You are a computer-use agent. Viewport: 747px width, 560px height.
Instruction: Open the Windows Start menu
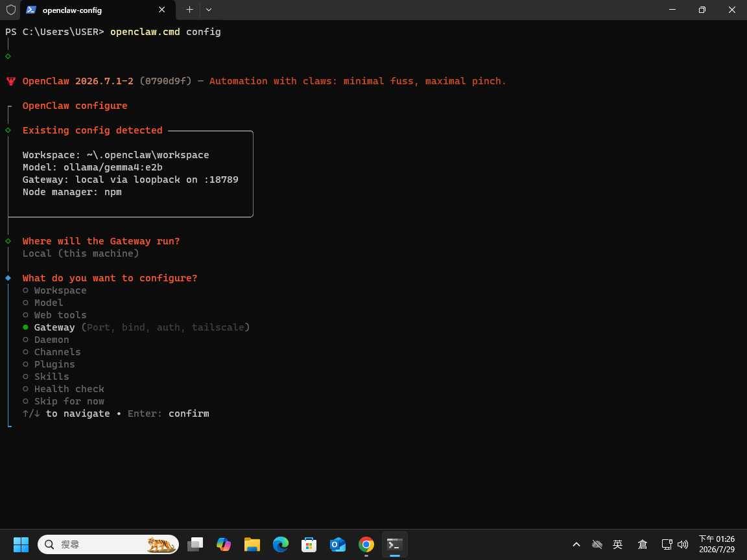(21, 544)
